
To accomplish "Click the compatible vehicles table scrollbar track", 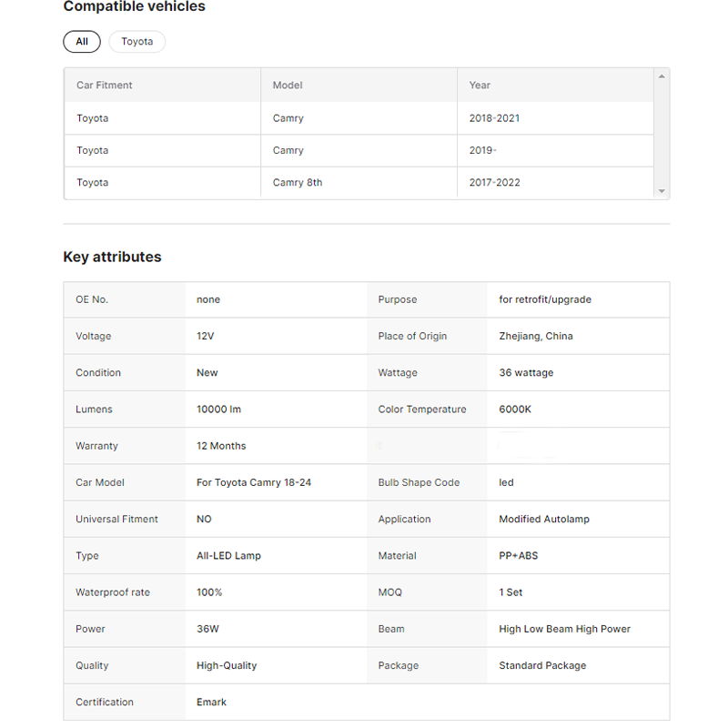I will (662, 136).
